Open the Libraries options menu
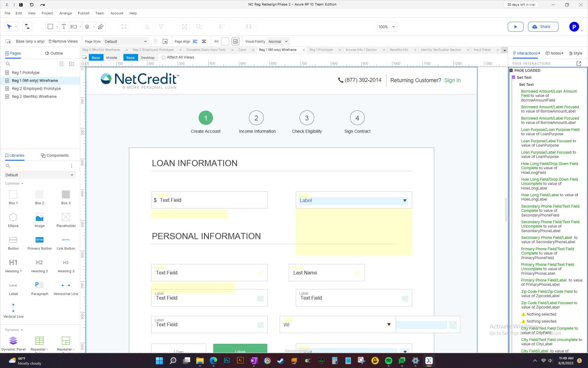588x368 pixels. pyautogui.click(x=71, y=166)
